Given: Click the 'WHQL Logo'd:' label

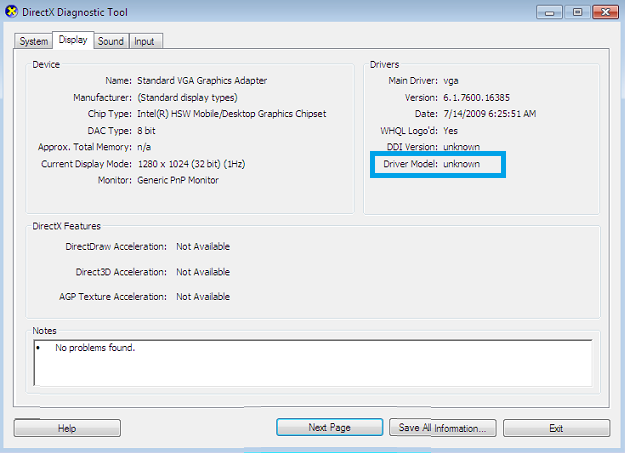Looking at the screenshot, I should click(x=409, y=131).
